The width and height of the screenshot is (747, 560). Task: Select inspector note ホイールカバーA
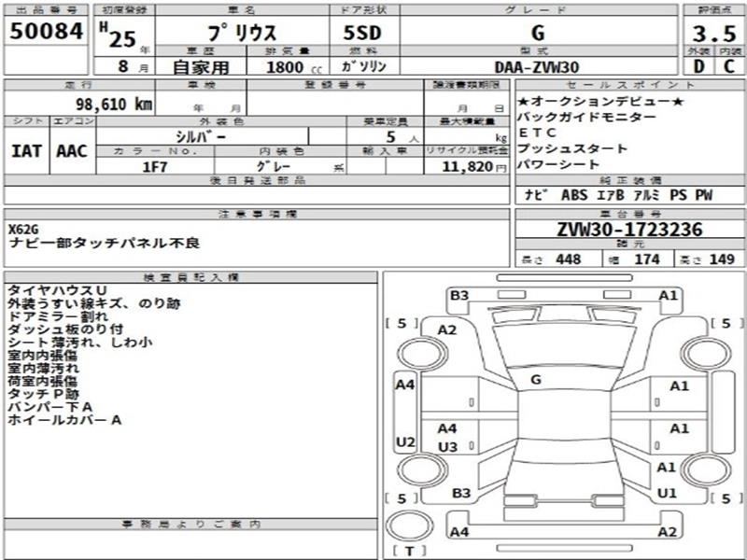(x=64, y=420)
